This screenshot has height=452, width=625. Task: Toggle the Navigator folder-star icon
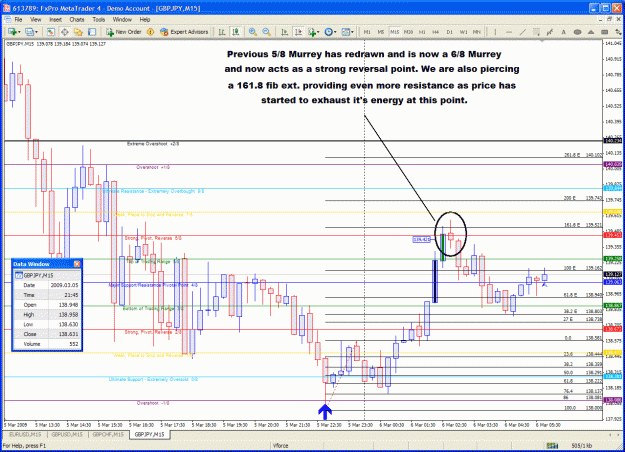78,32
